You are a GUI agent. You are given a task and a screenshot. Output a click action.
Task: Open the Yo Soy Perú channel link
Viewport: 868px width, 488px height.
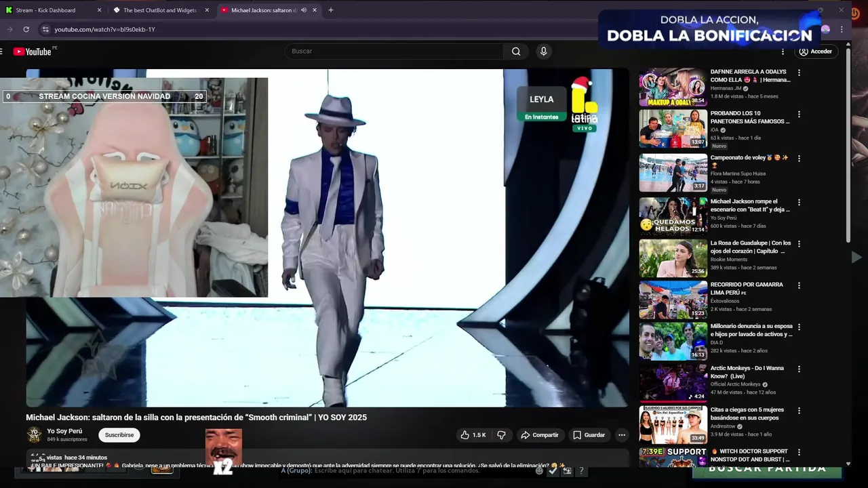(64, 431)
